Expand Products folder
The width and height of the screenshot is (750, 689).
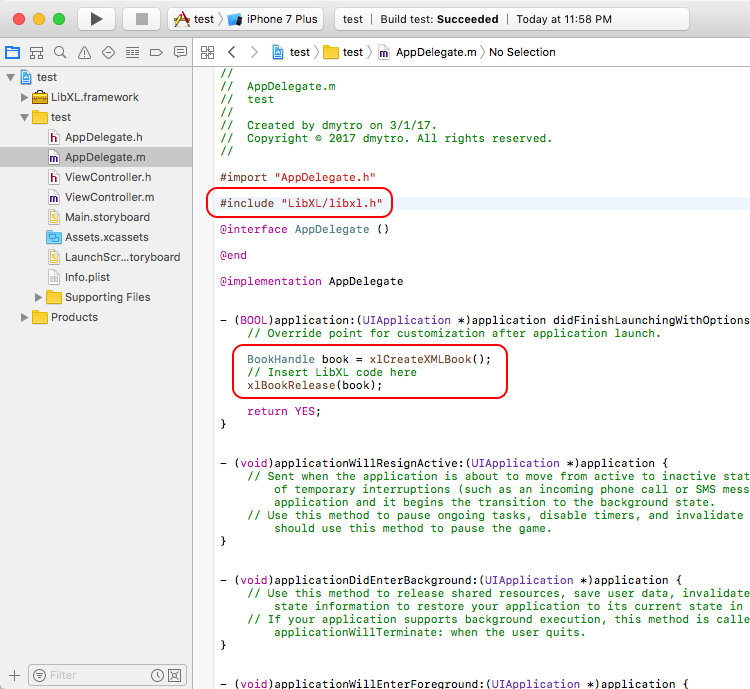point(24,317)
